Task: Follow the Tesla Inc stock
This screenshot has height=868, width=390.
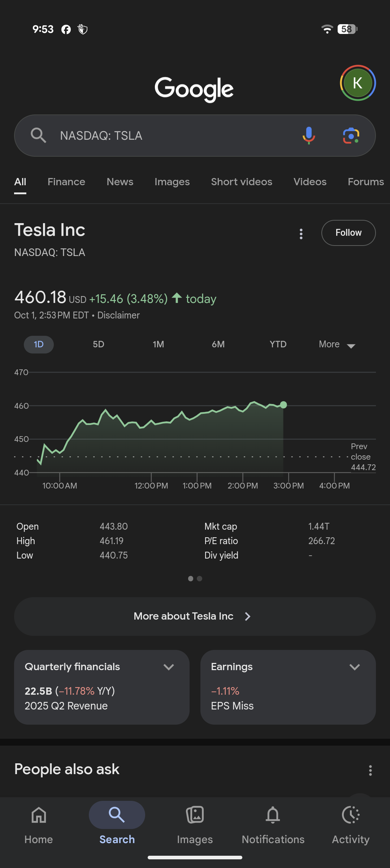Action: pyautogui.click(x=348, y=233)
